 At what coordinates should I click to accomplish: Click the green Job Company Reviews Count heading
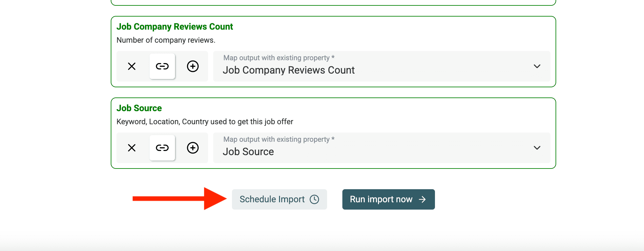[x=175, y=27]
